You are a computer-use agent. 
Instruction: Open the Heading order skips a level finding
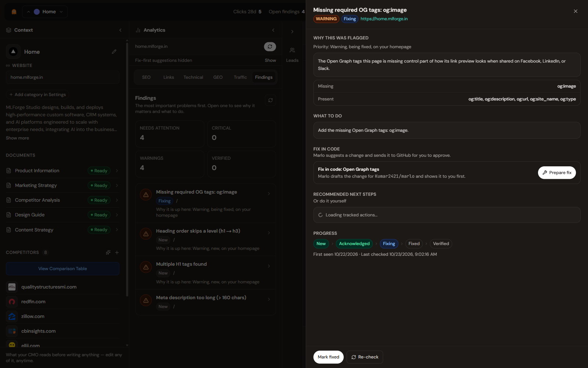pyautogui.click(x=205, y=240)
